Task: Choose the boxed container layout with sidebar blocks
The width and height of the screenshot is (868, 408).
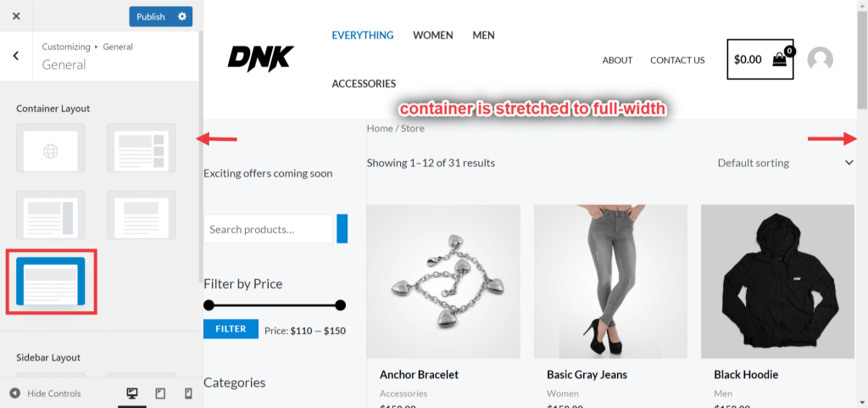Action: 142,148
